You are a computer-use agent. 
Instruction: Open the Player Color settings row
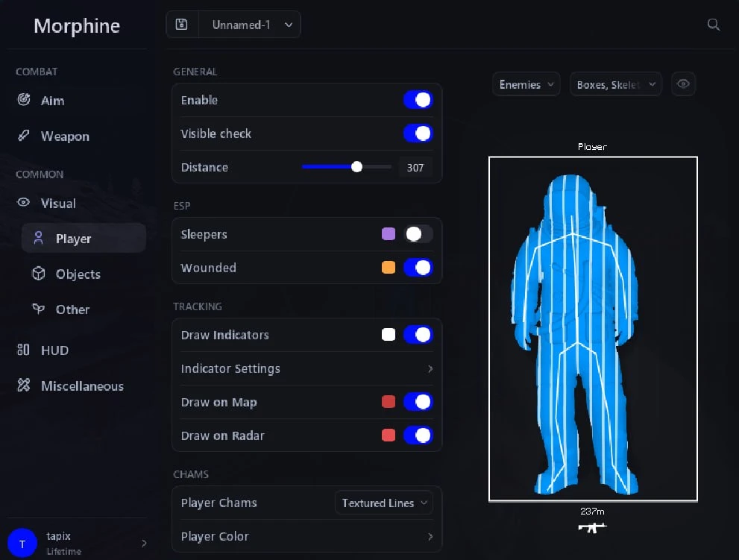[x=306, y=536]
